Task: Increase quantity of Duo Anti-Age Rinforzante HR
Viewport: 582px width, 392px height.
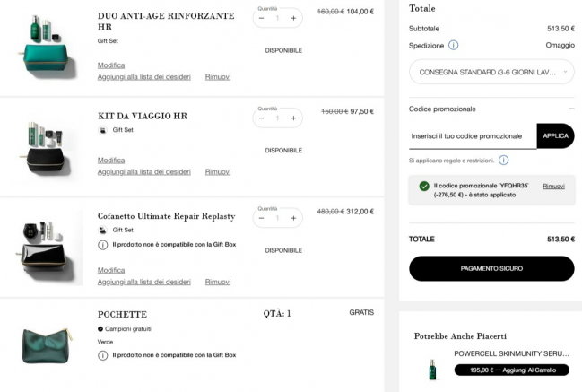Action: pyautogui.click(x=293, y=18)
